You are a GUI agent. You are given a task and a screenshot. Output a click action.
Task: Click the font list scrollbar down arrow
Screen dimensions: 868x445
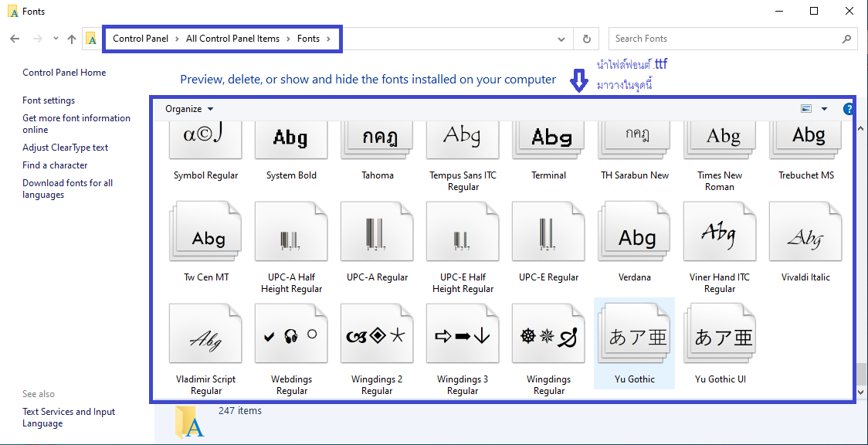point(861,392)
